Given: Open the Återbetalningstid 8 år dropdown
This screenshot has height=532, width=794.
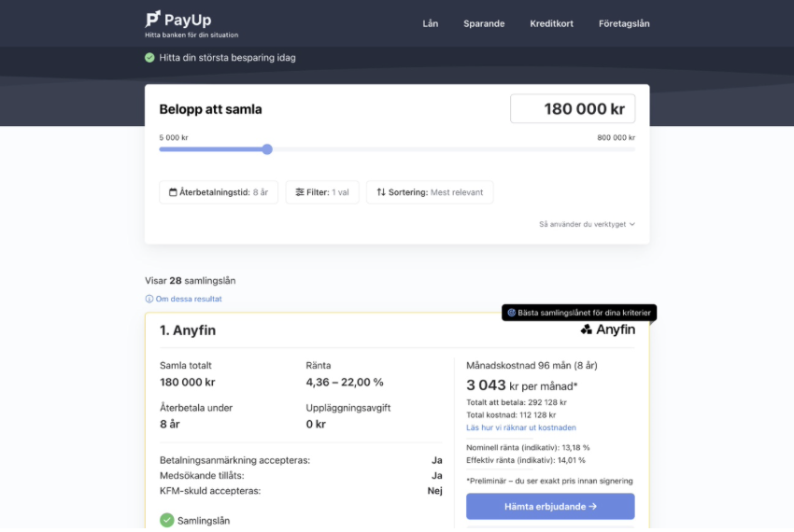Looking at the screenshot, I should (219, 192).
